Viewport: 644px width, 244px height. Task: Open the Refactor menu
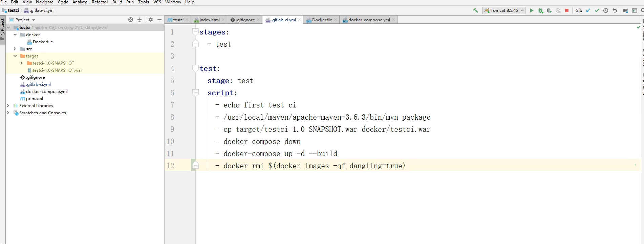100,2
